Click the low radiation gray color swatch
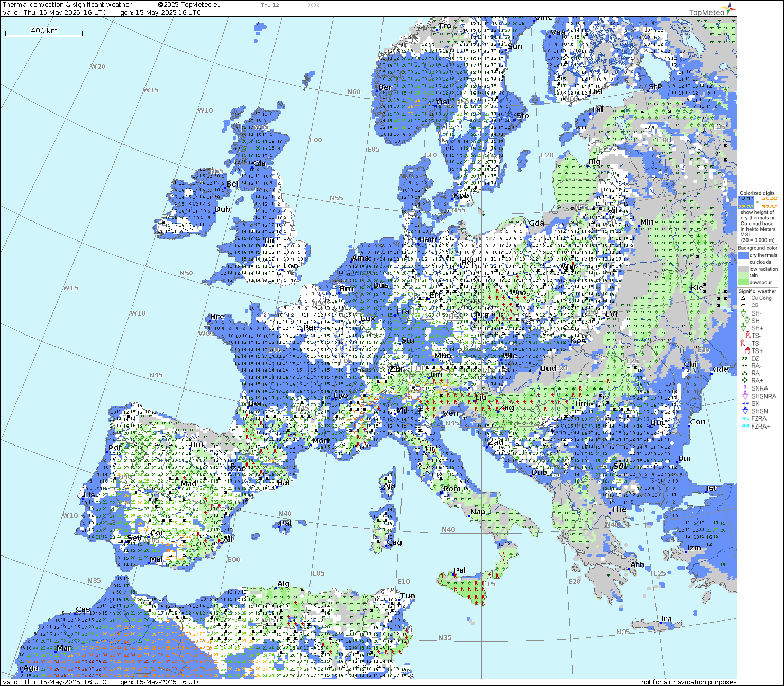Viewport: 784px width, 686px height. (743, 269)
